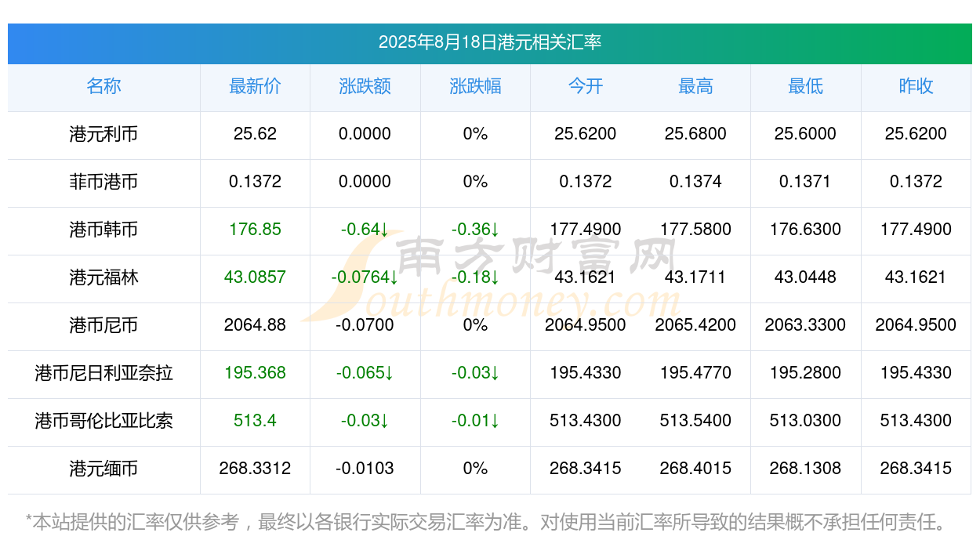Click the high value 195.4770
The width and height of the screenshot is (980, 547).
[695, 373]
